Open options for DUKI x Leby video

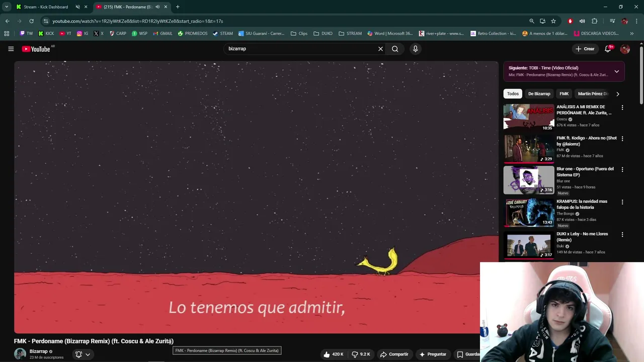pos(622,235)
